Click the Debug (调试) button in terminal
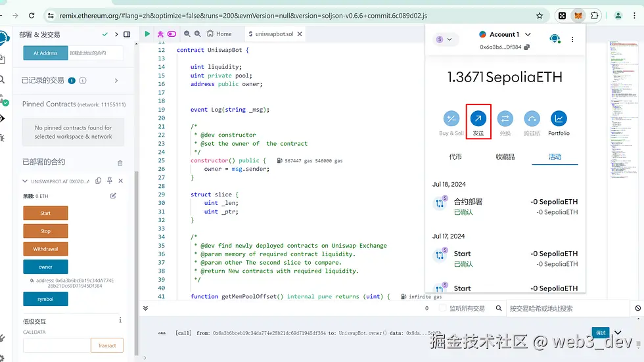The height and width of the screenshot is (362, 644). click(x=601, y=332)
